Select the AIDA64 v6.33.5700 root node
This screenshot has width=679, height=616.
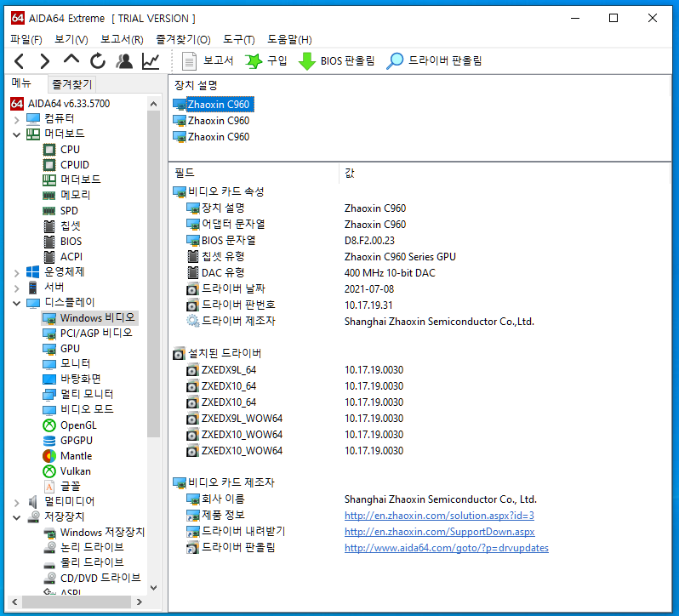(x=60, y=104)
